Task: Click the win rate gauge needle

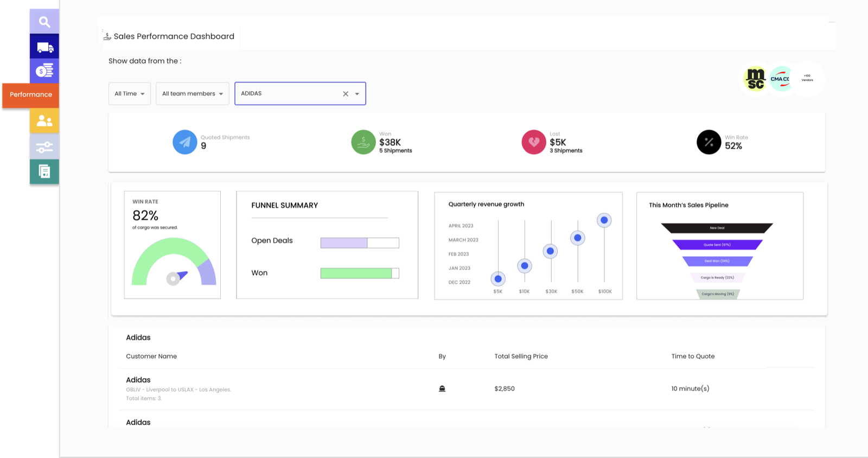Action: 176,277
